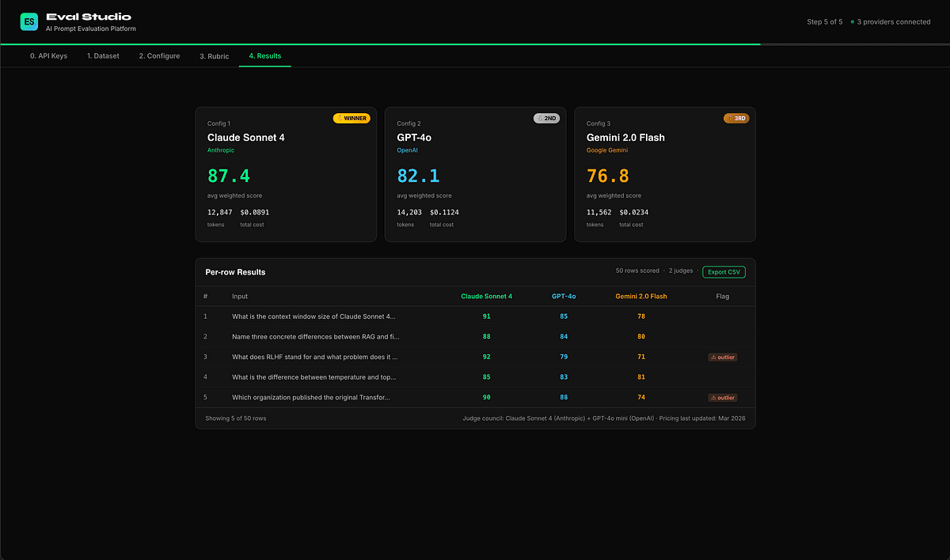Click the Export CSV button

click(723, 271)
